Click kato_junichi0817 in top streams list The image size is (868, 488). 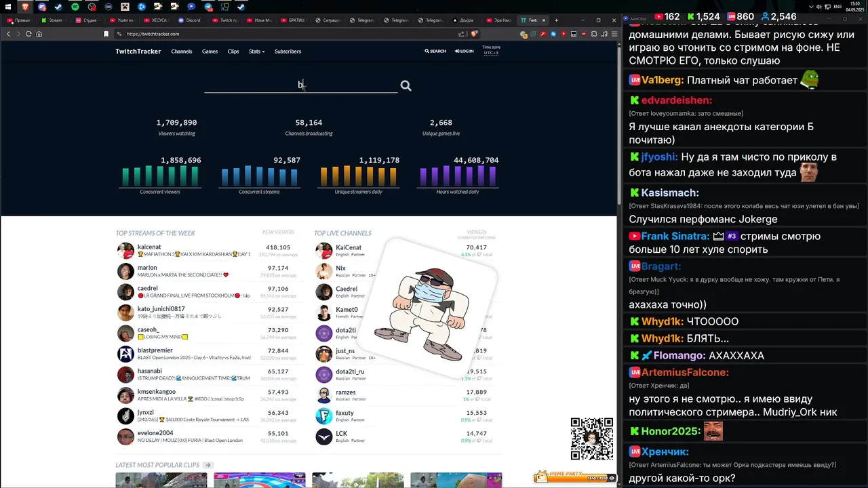click(161, 309)
